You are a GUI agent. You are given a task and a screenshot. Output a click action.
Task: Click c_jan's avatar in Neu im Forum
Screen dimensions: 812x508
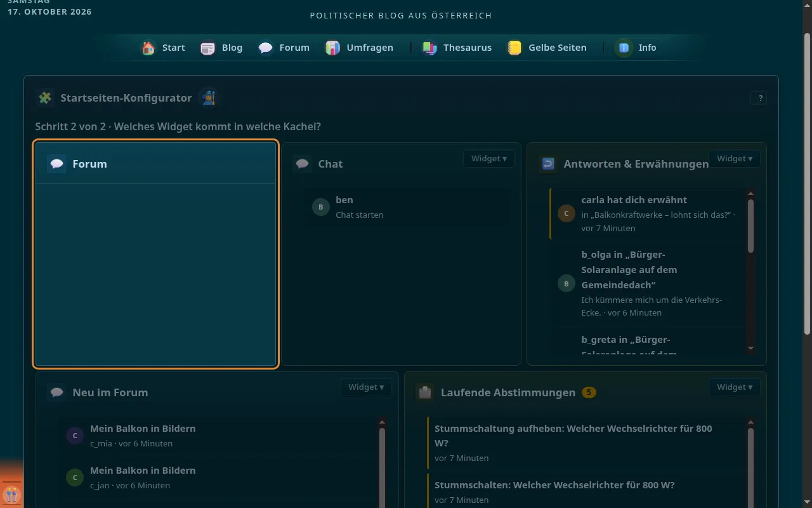75,478
